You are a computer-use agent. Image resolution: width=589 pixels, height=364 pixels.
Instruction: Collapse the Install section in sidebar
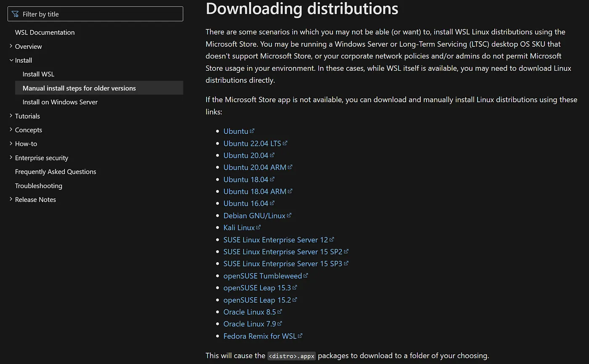tap(11, 60)
